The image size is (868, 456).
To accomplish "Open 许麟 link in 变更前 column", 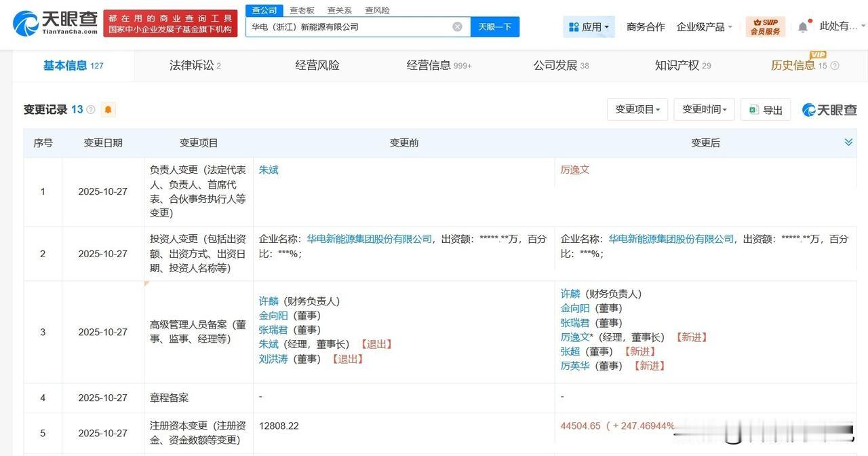I will [269, 301].
